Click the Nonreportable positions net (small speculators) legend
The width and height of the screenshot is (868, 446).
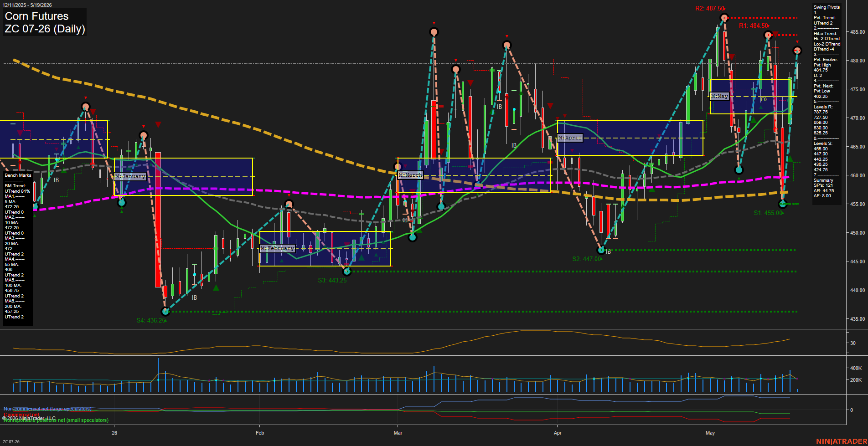pyautogui.click(x=56, y=420)
